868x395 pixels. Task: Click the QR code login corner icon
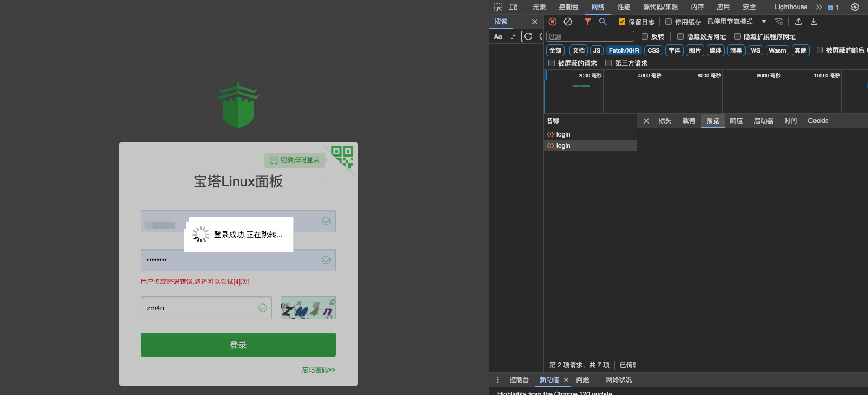342,157
